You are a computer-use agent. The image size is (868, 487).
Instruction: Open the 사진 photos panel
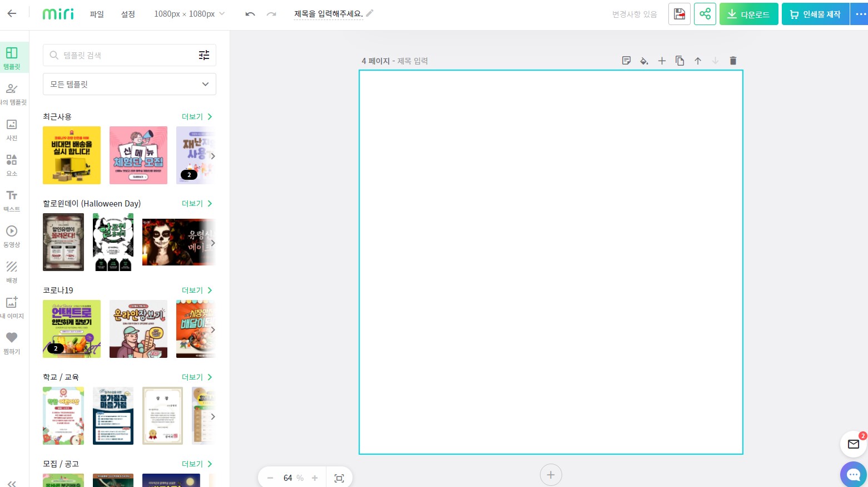point(12,130)
